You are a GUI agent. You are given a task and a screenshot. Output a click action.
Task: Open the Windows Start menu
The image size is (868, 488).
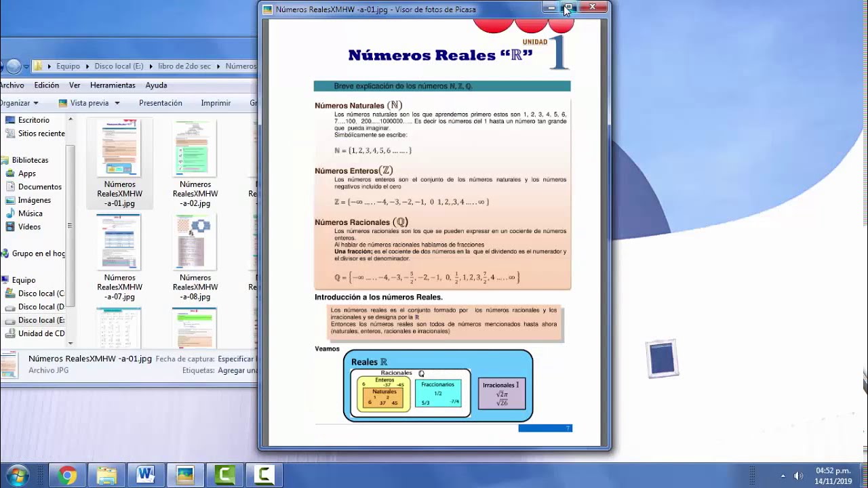click(x=16, y=475)
